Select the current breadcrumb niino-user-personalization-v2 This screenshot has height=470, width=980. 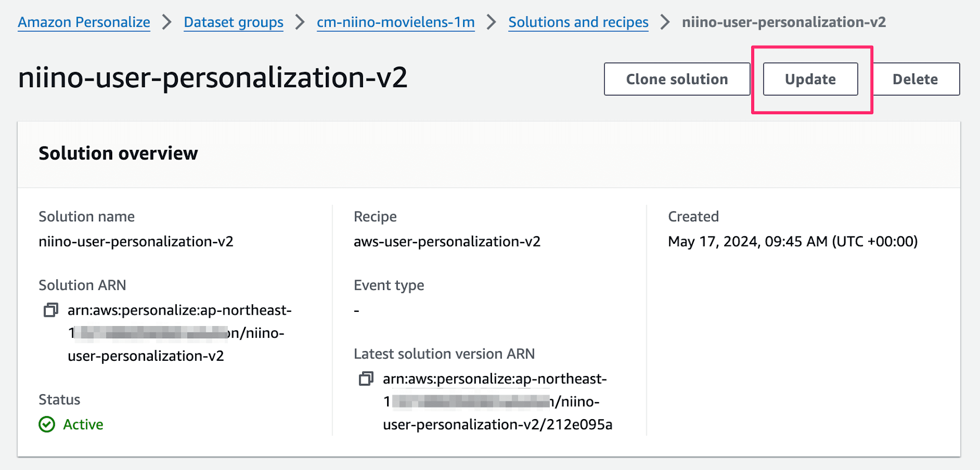784,22
